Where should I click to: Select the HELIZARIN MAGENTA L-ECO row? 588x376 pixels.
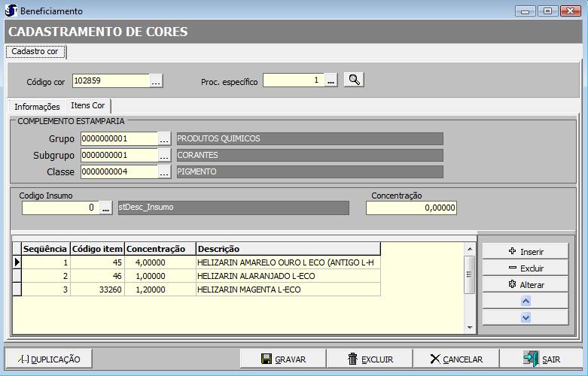248,290
